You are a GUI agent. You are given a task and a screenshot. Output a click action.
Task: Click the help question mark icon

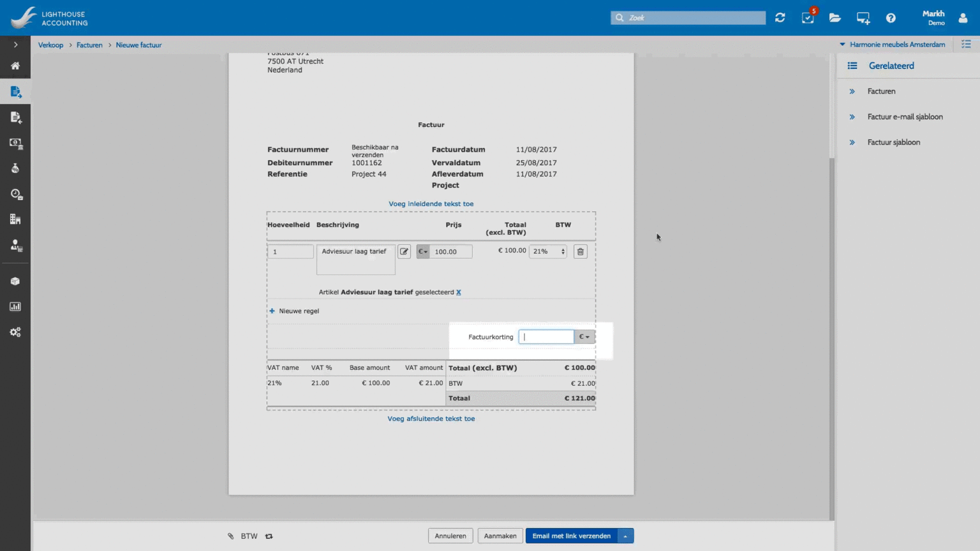pyautogui.click(x=891, y=18)
